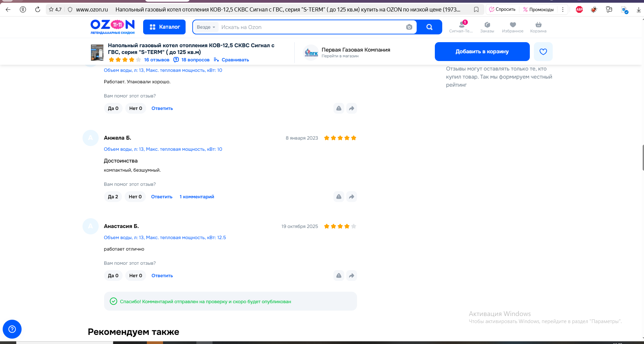The image size is (644, 344).
Task: Open the Каталог catalog menu
Action: click(164, 27)
